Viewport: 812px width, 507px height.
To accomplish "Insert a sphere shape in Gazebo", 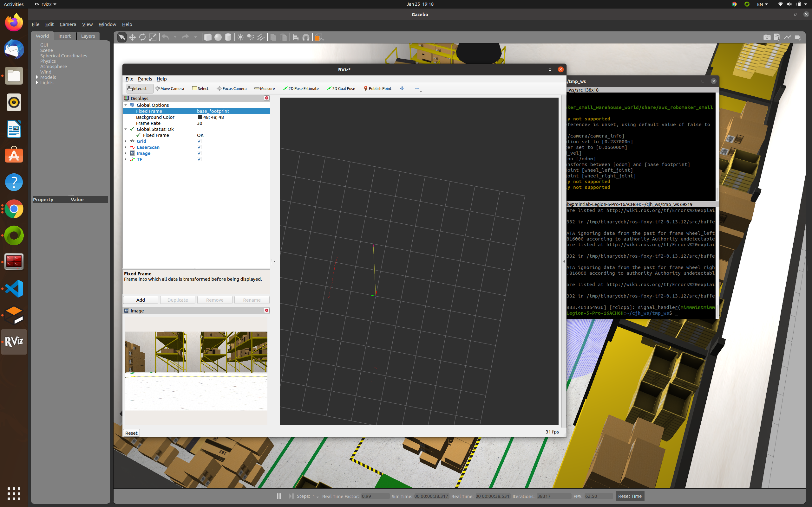I will pyautogui.click(x=218, y=37).
